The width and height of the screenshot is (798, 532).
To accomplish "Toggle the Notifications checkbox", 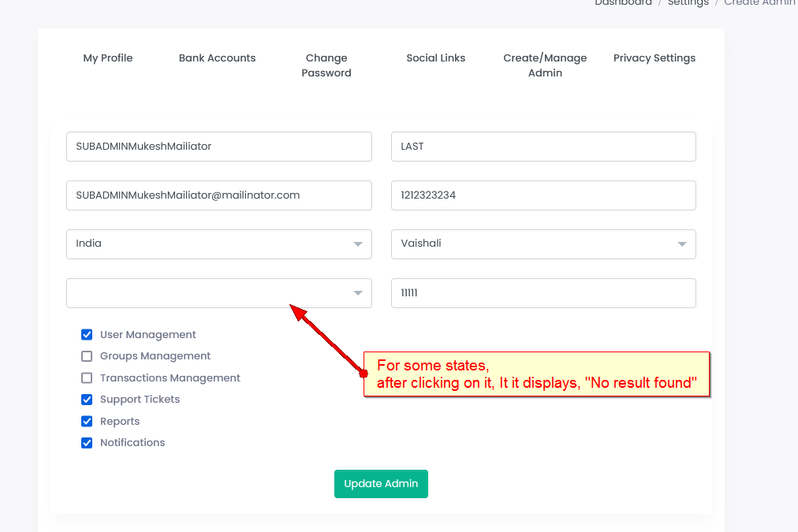I will pos(88,443).
